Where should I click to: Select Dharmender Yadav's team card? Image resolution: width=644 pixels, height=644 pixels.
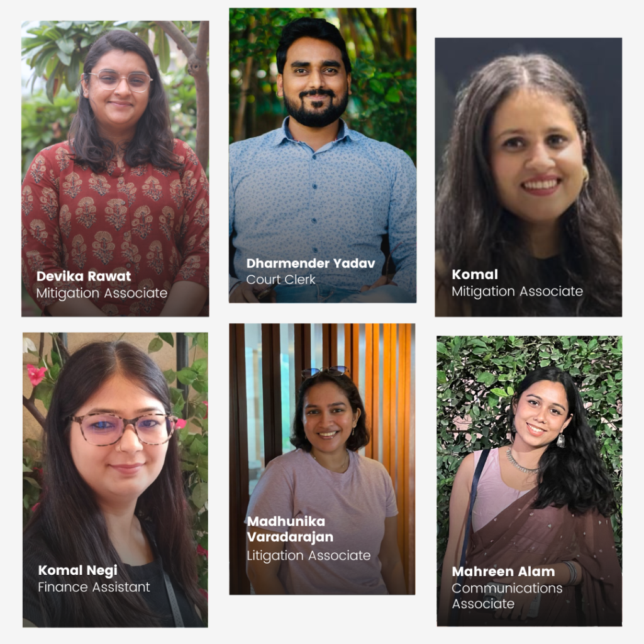click(x=323, y=155)
